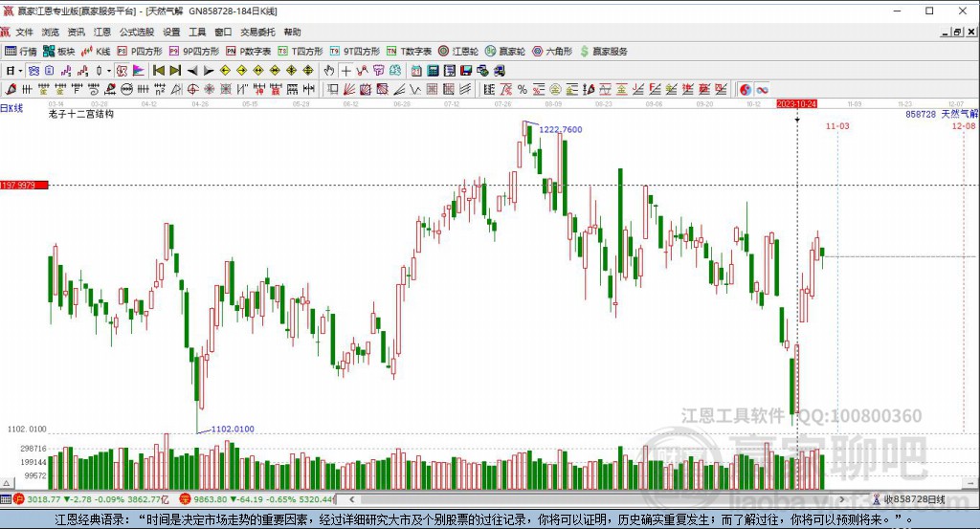980x529 pixels.
Task: Select the Gann fan lines tool
Action: (x=349, y=89)
